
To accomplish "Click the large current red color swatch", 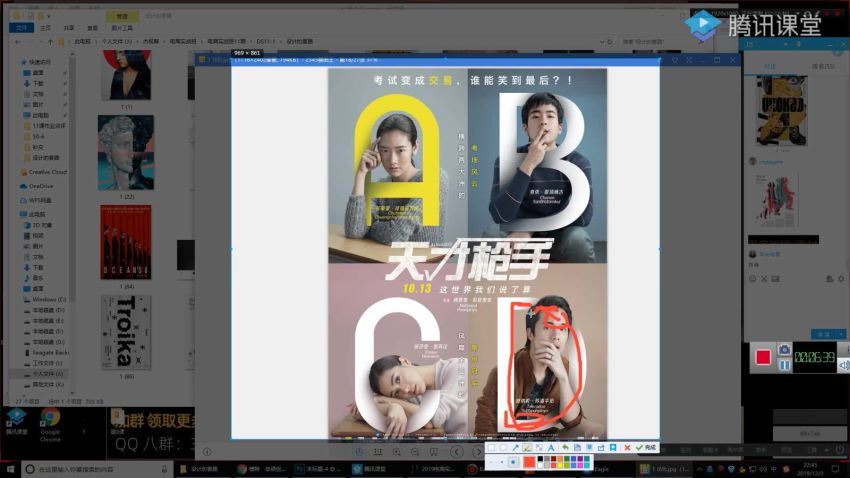I will pos(529,462).
